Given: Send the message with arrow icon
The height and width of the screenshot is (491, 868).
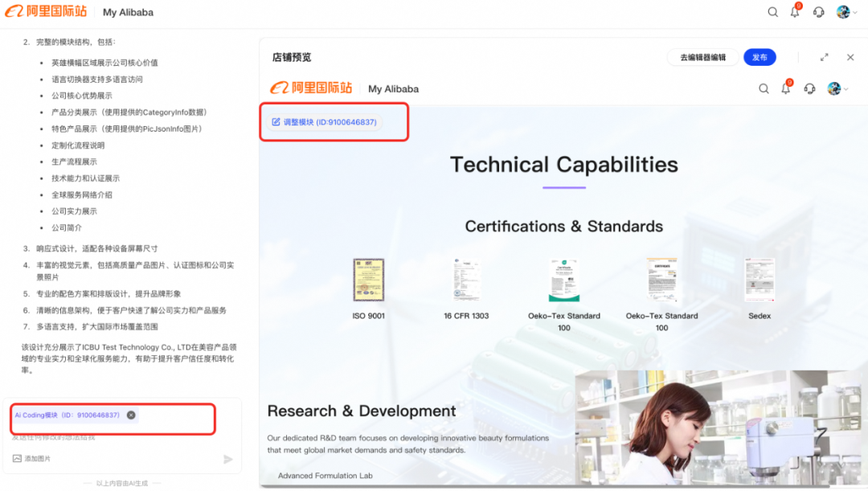Looking at the screenshot, I should pyautogui.click(x=227, y=459).
